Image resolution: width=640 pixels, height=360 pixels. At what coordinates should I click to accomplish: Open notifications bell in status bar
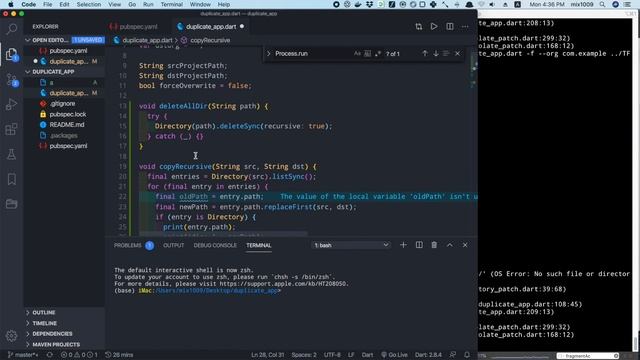467,355
